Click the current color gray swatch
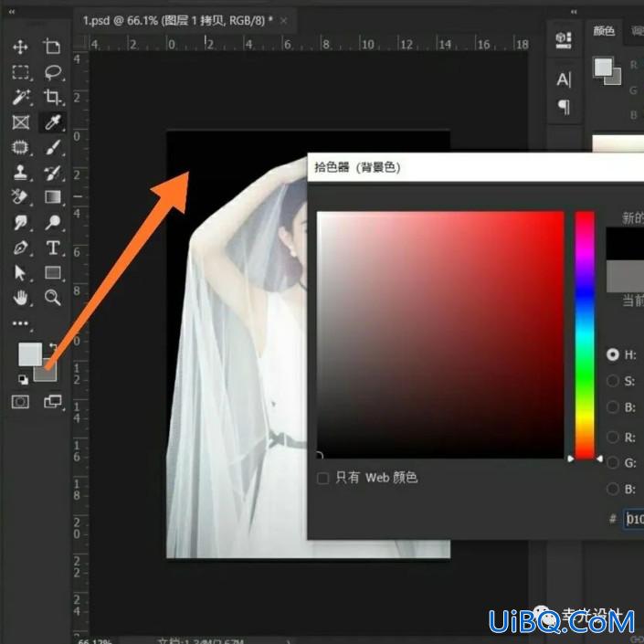 625,276
